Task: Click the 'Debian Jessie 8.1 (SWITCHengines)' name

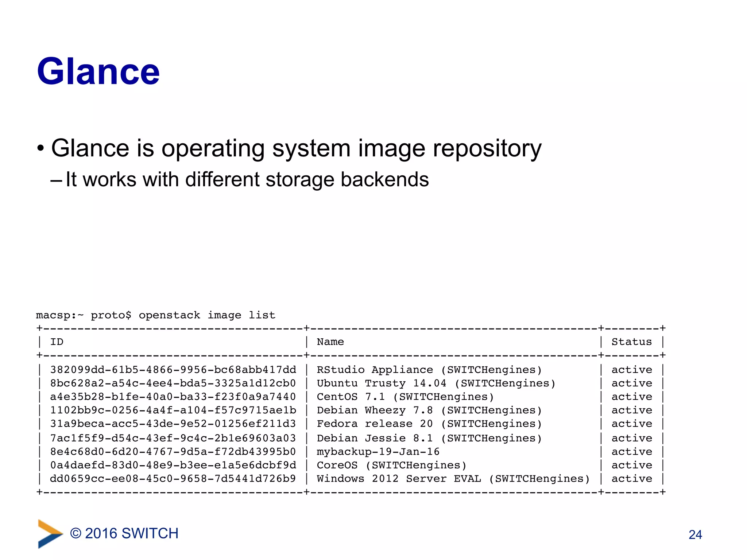Action: coord(429,439)
